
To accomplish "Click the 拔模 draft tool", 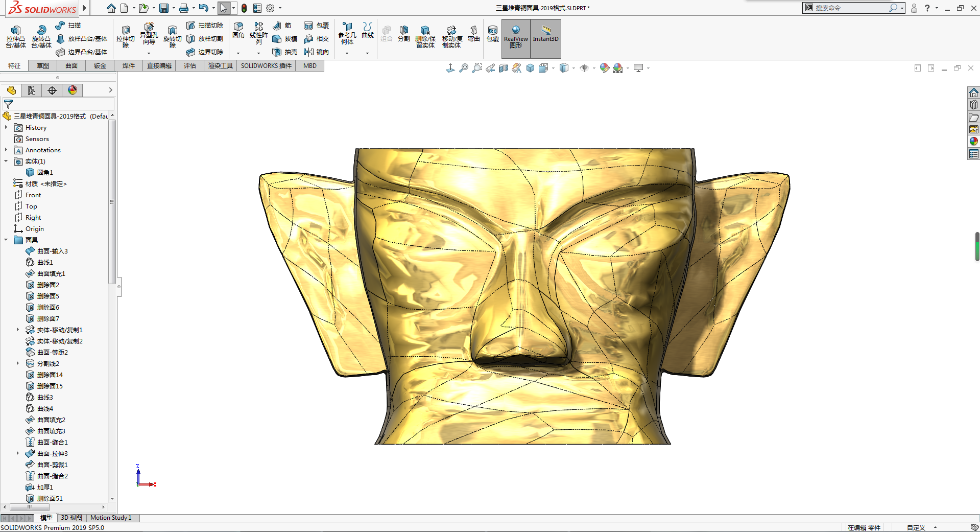I will 285,38.
